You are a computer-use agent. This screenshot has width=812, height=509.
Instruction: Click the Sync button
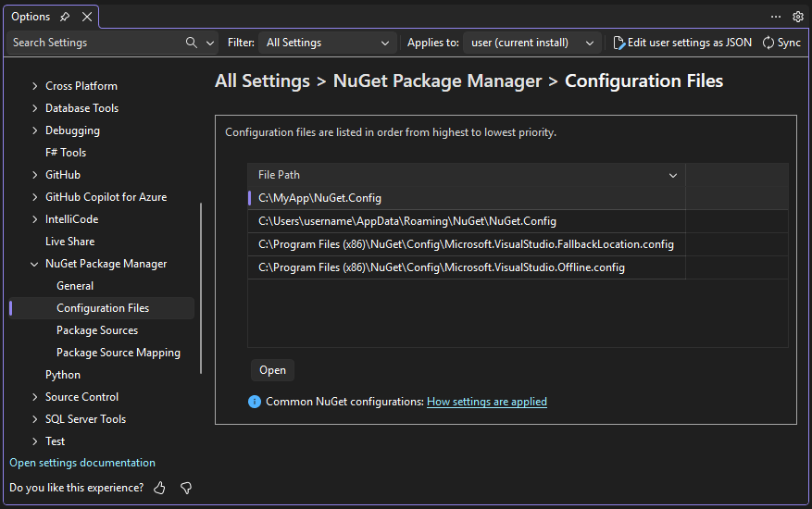click(781, 43)
